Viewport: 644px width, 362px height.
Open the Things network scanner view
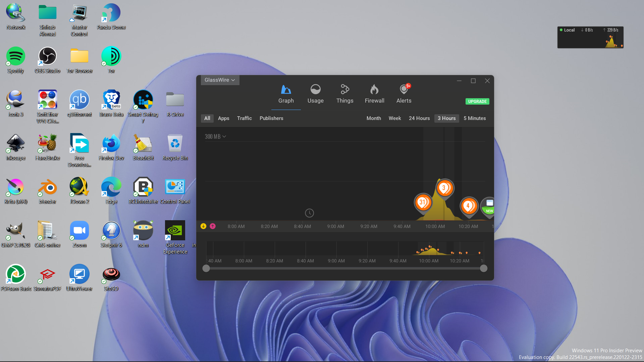point(345,94)
